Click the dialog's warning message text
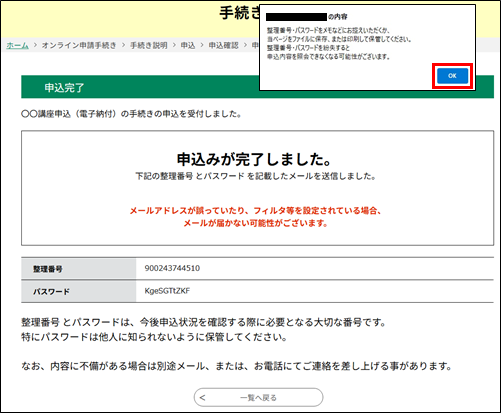 [339, 43]
